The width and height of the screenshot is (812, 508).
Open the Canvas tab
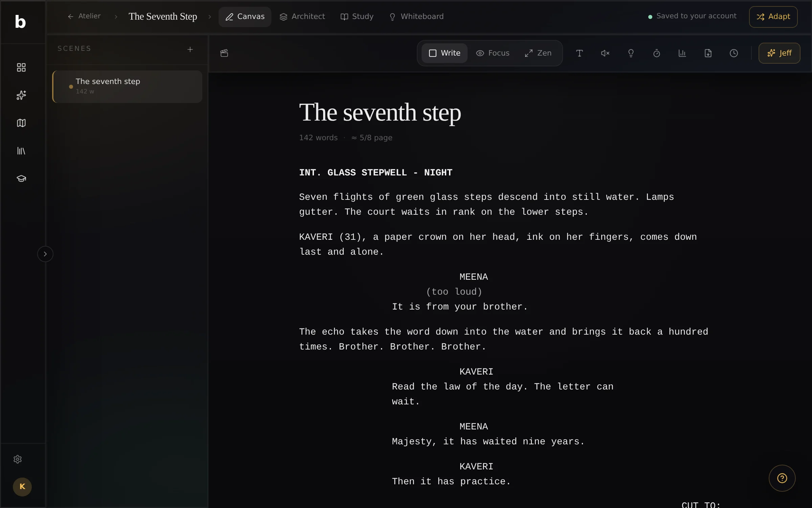pos(245,17)
